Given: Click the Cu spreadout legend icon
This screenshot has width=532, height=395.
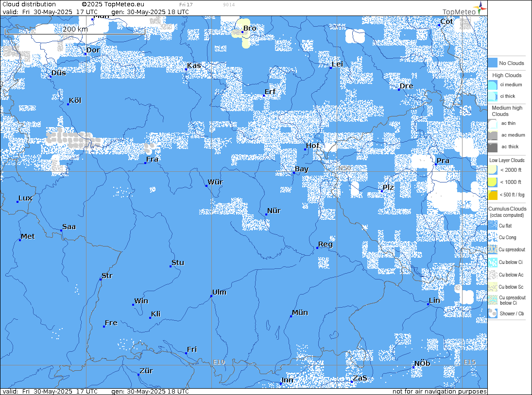Looking at the screenshot, I should (x=493, y=250).
